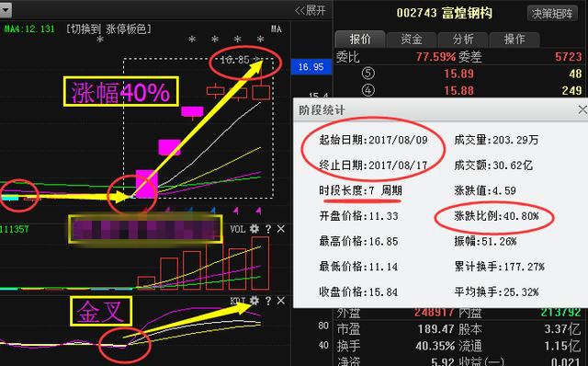Select sell level ⑤ price 15.89
This screenshot has height=366, width=588.
tap(458, 74)
